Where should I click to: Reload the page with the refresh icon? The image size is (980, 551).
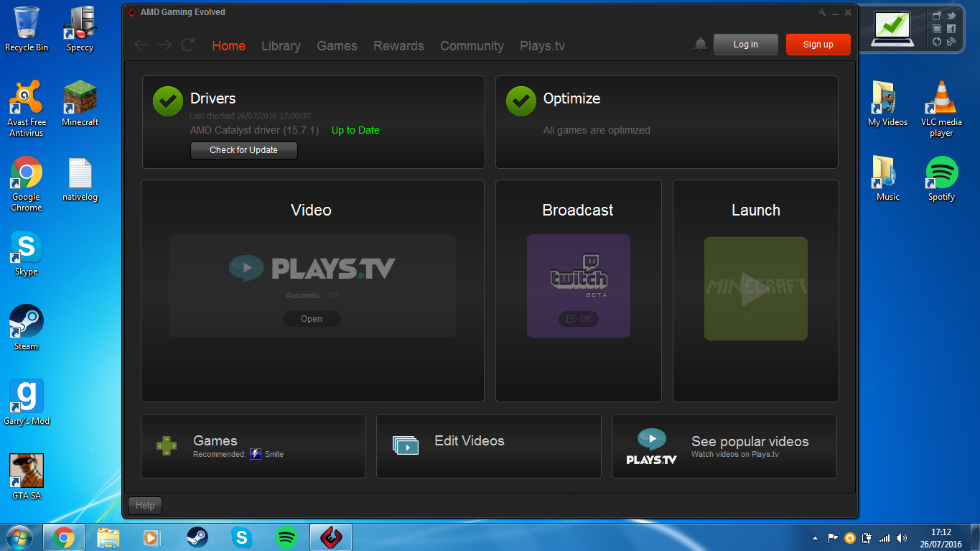tap(188, 45)
